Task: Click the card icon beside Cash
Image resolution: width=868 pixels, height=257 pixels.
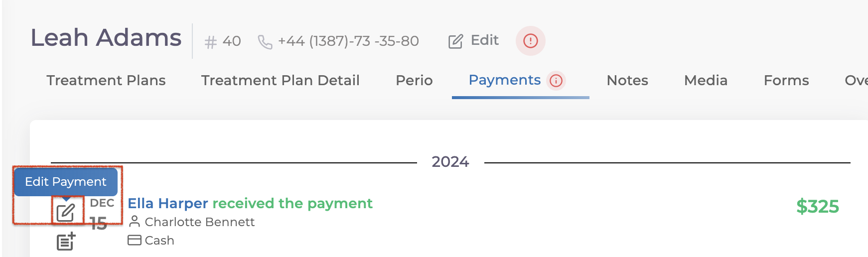Action: click(x=134, y=240)
